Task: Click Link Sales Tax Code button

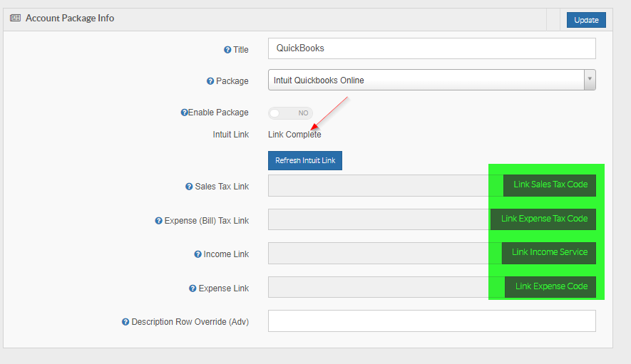Action: [550, 185]
